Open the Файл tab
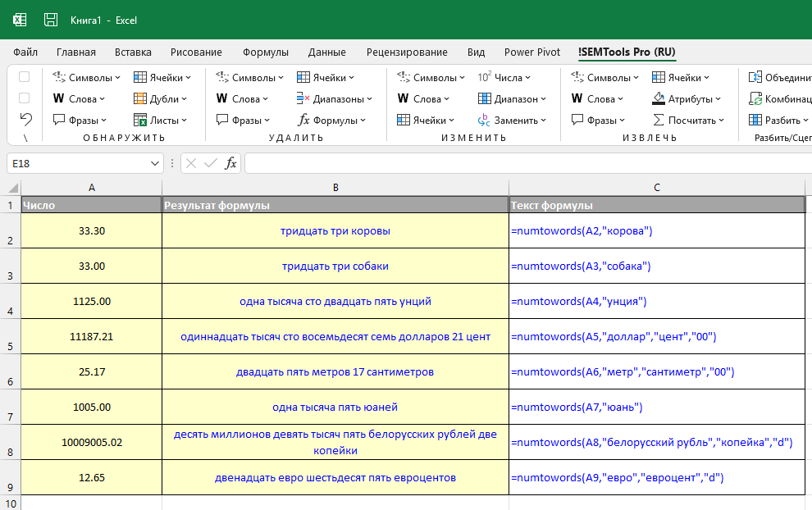This screenshot has width=812, height=510. point(25,52)
